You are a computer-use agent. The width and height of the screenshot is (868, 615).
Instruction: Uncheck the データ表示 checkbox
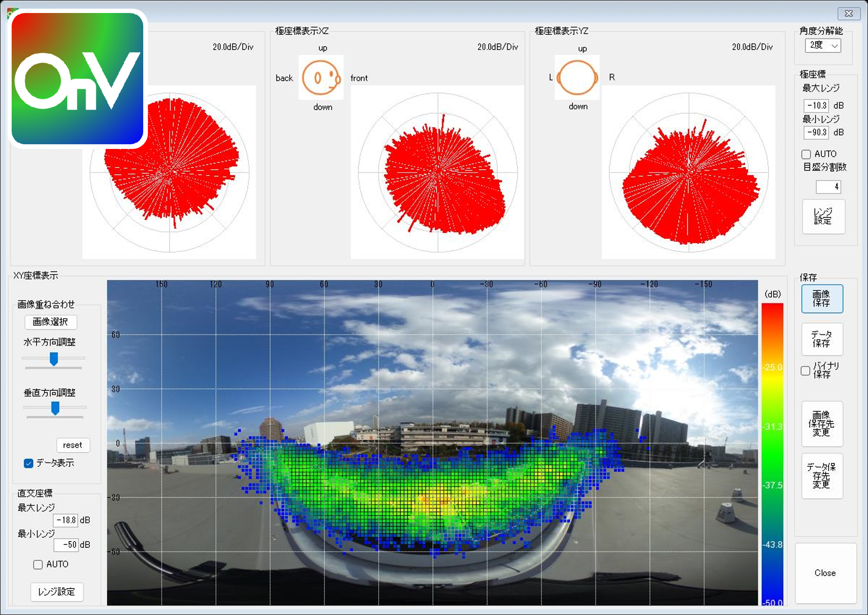click(28, 463)
